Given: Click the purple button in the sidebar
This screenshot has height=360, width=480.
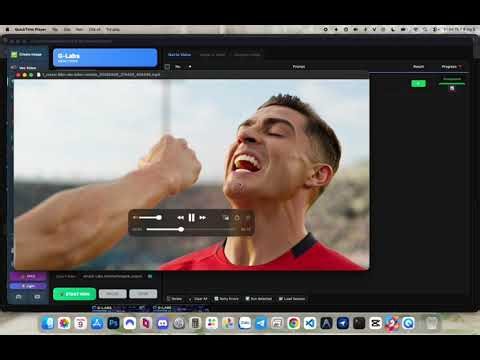Looking at the screenshot, I should 28,276.
